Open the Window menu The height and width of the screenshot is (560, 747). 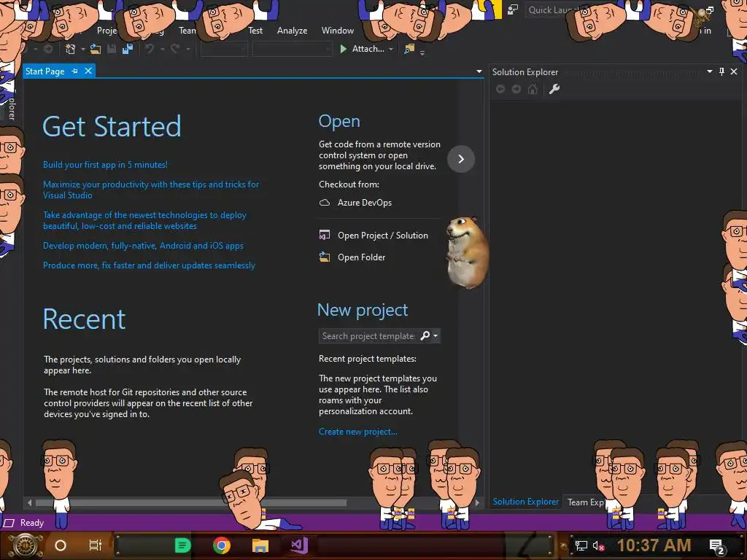(x=337, y=31)
